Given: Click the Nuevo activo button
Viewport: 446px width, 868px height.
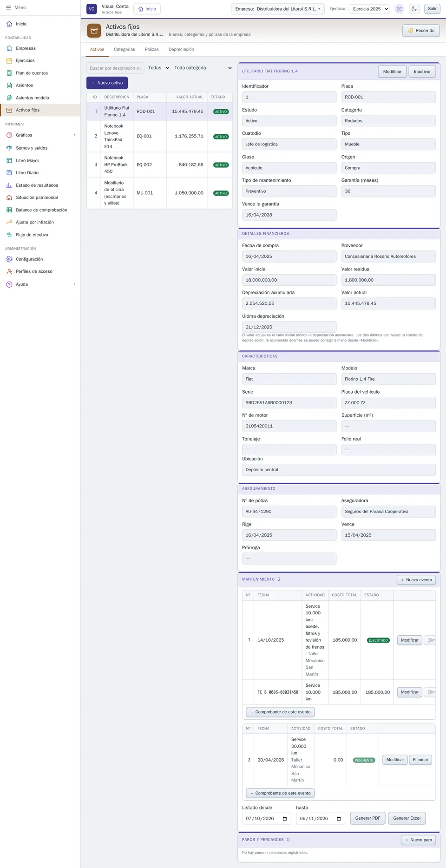Looking at the screenshot, I should [x=107, y=83].
